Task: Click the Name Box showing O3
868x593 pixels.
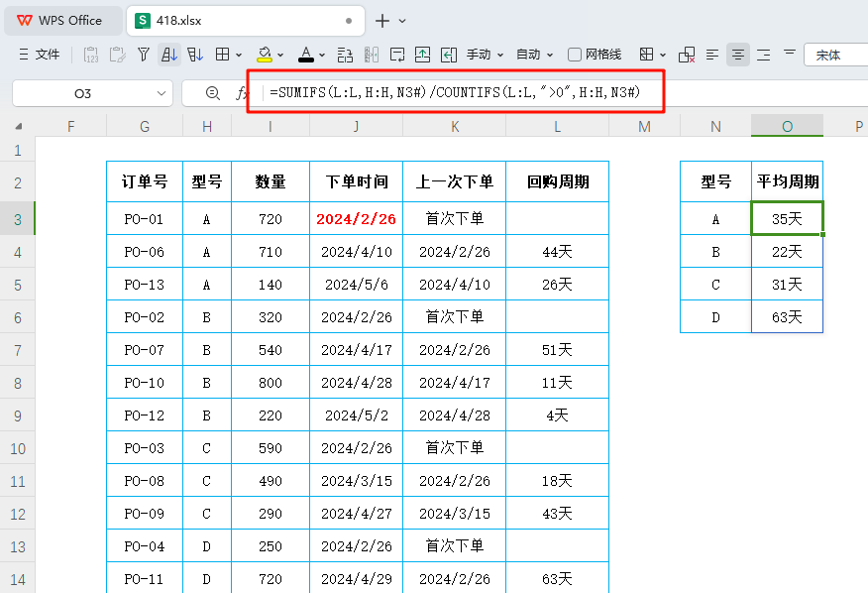Action: click(83, 93)
